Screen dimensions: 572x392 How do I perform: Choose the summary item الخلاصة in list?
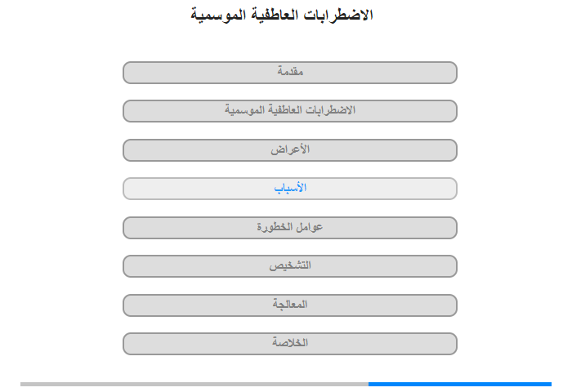click(290, 344)
